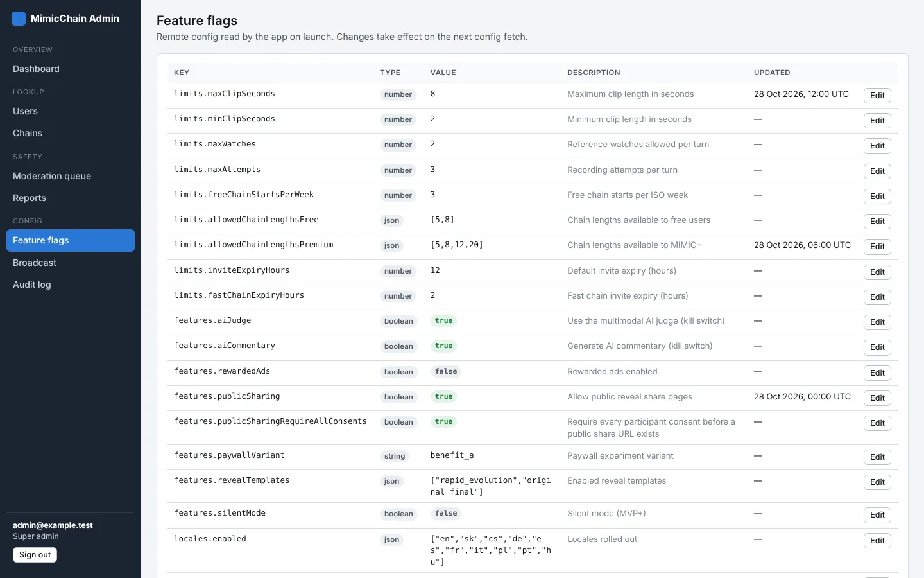Edit the features.silentMode flag
Viewport: 924px width, 578px height.
click(x=877, y=515)
